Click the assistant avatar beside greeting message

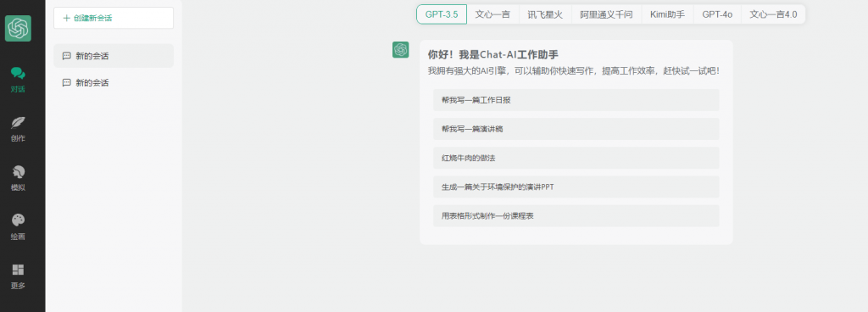click(401, 49)
